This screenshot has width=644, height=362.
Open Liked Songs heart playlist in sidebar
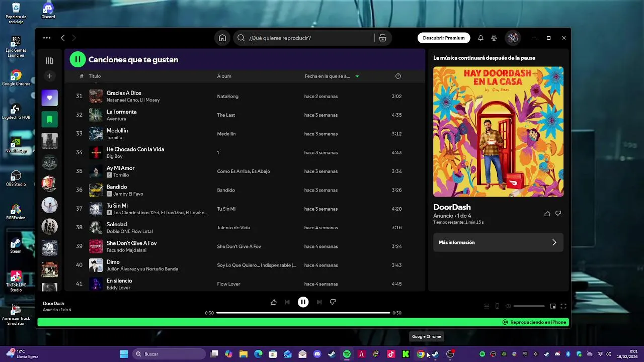[49, 98]
